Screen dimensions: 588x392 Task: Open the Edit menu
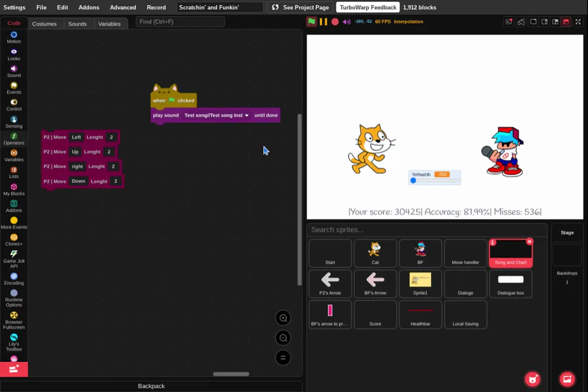62,7
